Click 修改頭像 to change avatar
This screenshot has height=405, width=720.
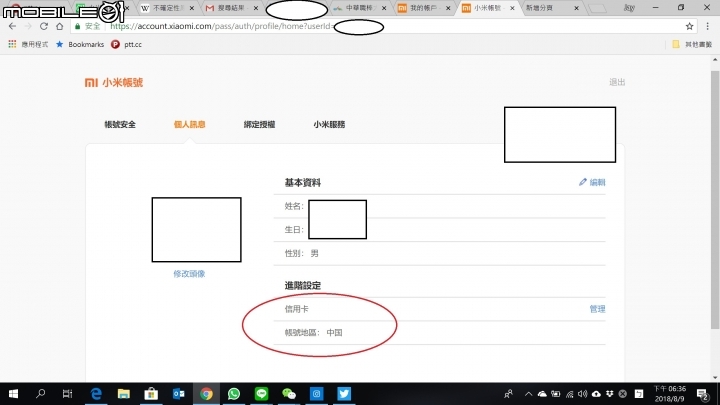189,274
